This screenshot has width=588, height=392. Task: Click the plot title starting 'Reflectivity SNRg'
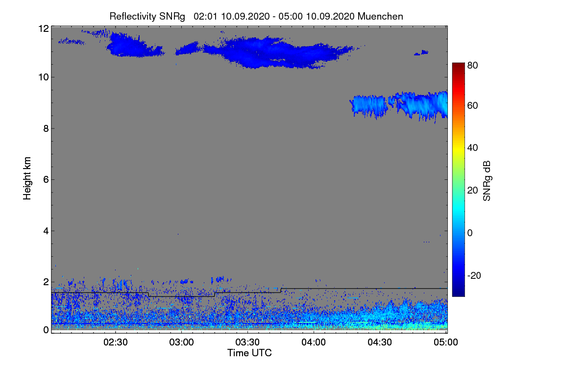256,16
